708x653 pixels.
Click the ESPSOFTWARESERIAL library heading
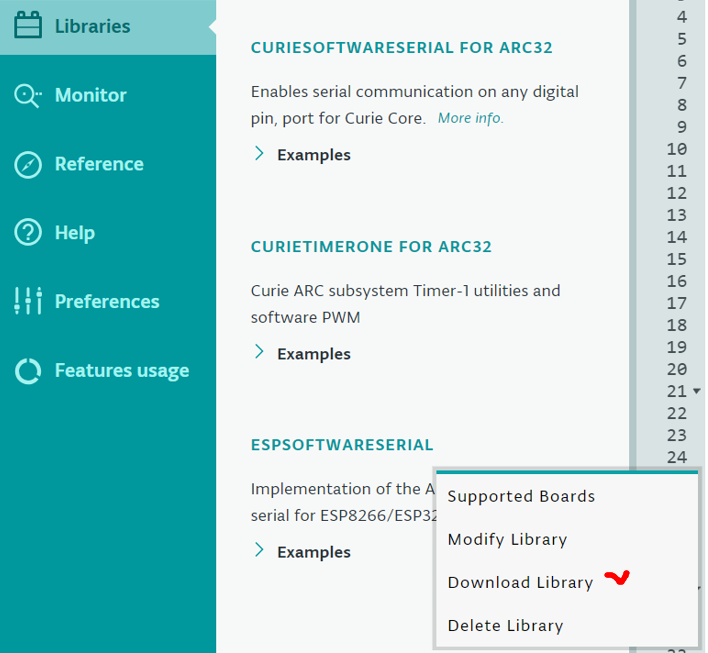point(342,444)
